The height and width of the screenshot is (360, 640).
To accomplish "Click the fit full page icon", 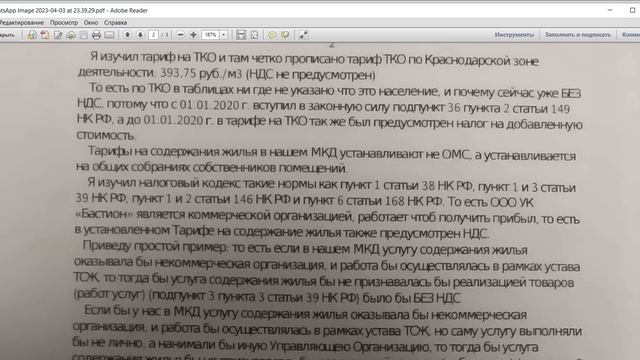I will click(x=254, y=35).
